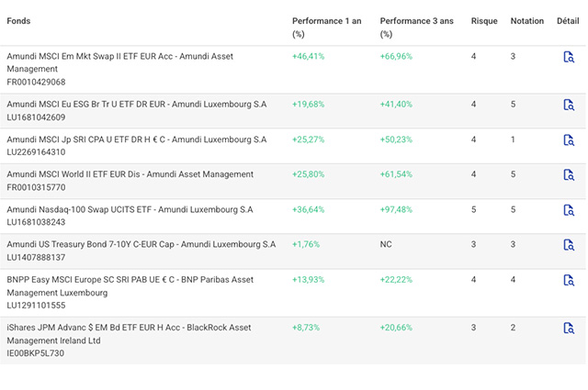Click the +66,96% three-year performance value
Image resolution: width=588 pixels, height=390 pixels.
tap(396, 56)
